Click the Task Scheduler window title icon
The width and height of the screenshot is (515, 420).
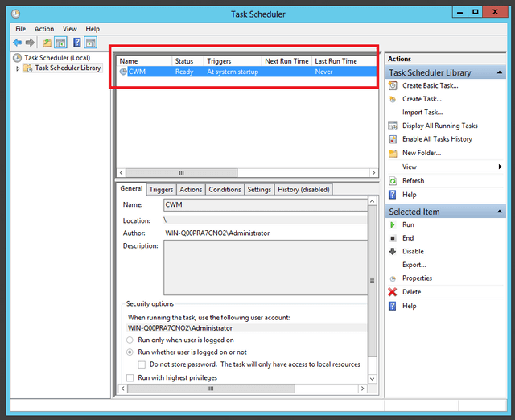tap(16, 14)
